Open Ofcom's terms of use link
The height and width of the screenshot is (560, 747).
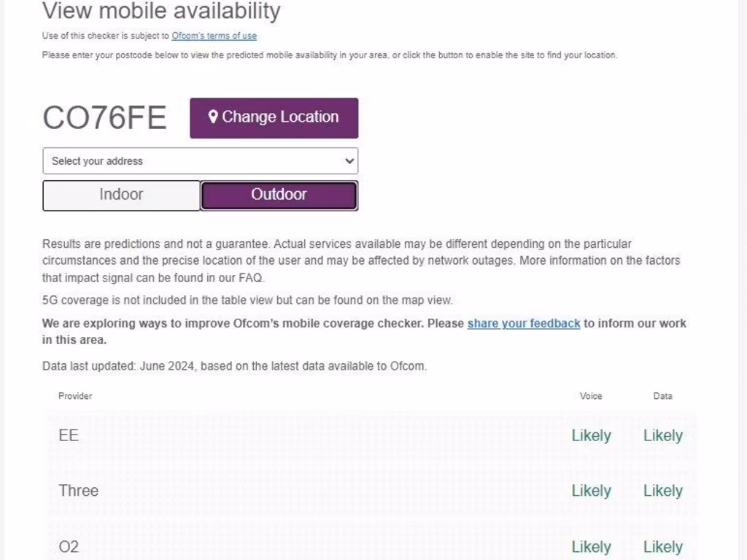[x=214, y=36]
